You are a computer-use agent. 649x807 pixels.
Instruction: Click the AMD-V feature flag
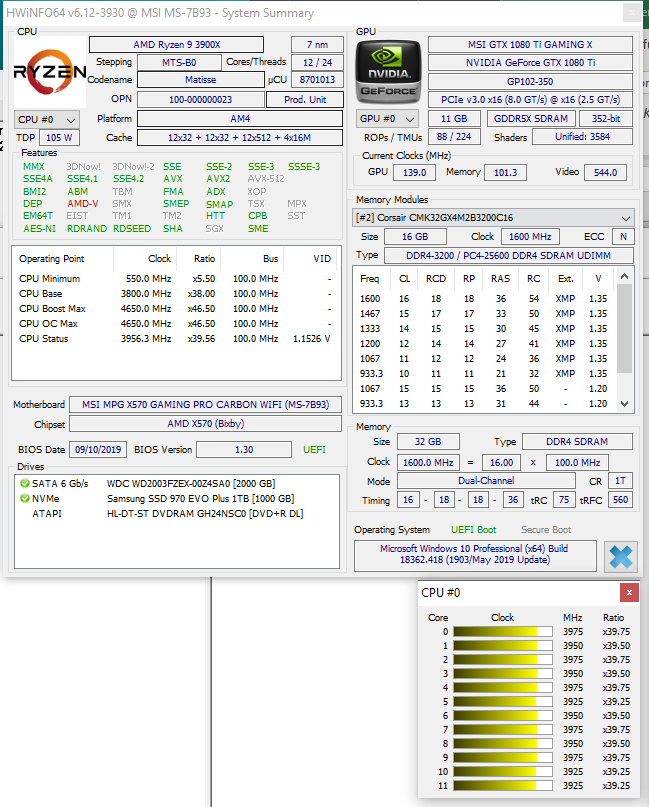click(x=82, y=203)
